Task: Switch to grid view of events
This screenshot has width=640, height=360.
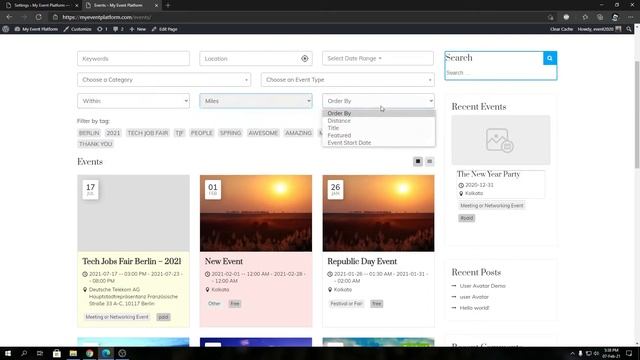Action: point(418,161)
